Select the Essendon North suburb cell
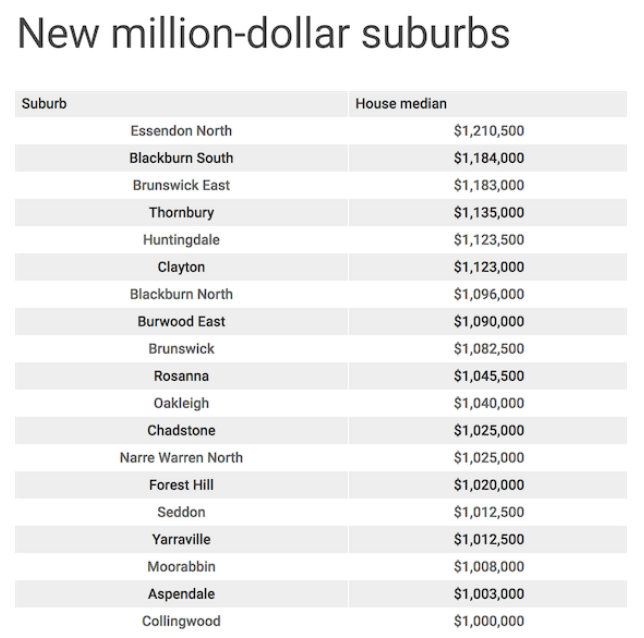This screenshot has width=644, height=638. click(x=181, y=131)
